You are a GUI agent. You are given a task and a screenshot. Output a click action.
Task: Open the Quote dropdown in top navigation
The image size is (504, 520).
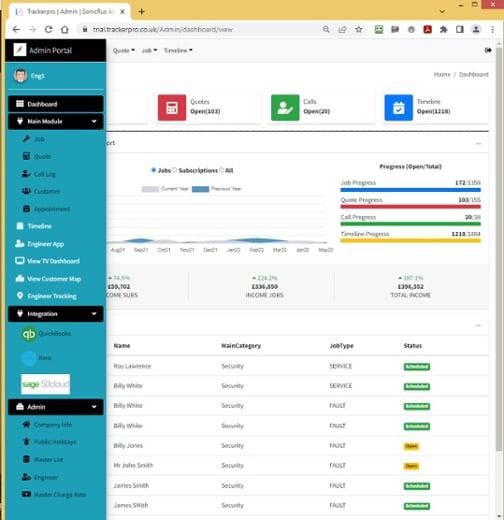click(124, 50)
